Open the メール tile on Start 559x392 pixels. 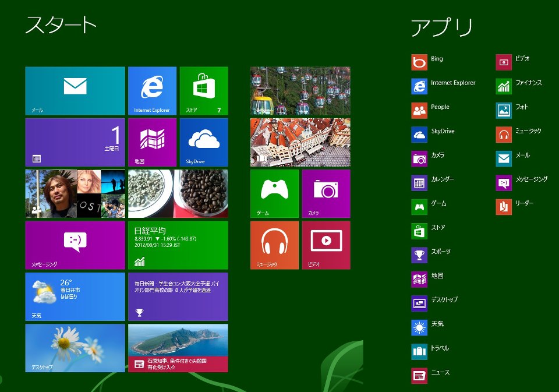click(x=75, y=91)
